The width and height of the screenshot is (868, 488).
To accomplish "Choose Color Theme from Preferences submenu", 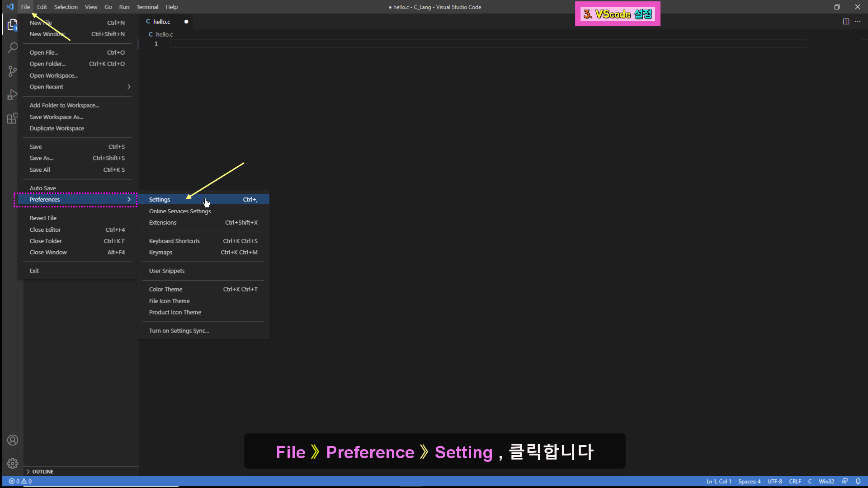I will pyautogui.click(x=166, y=289).
